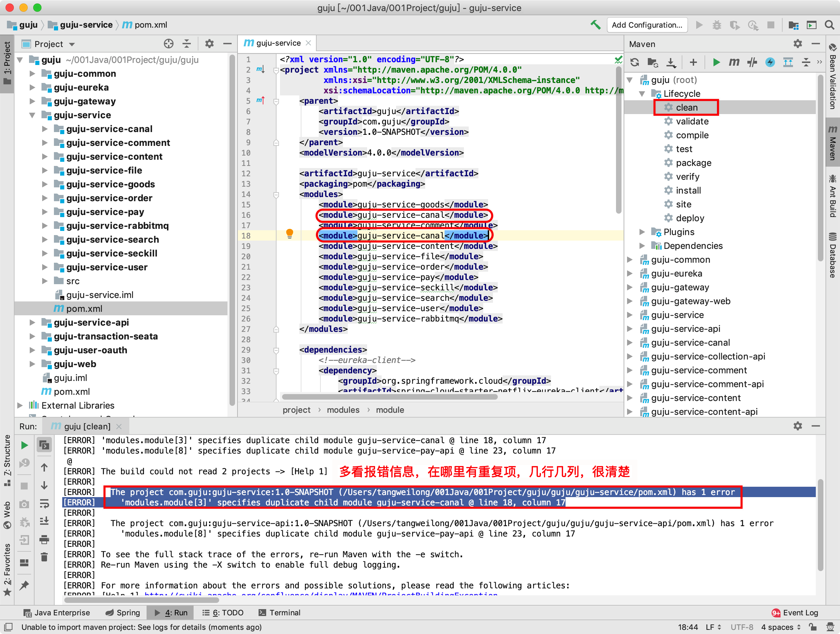Screen dimensions: 840x634
Task: Open the Project view dropdown
Action: tap(72, 44)
